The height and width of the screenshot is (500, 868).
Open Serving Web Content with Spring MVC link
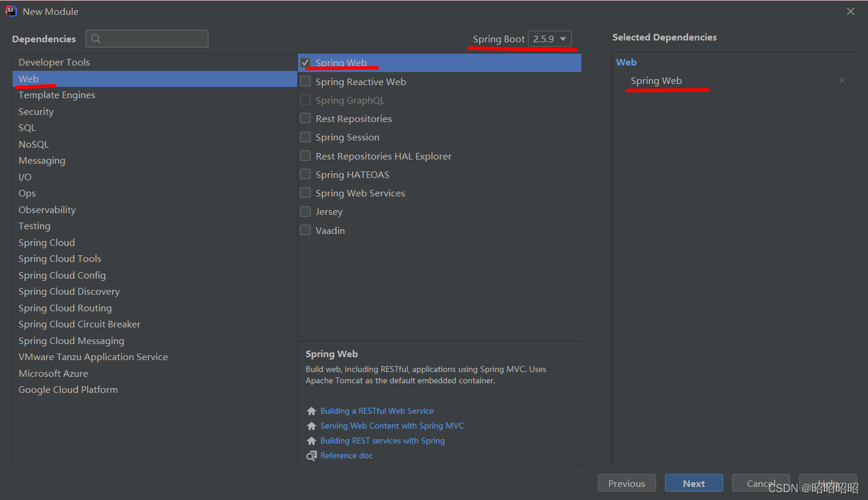tap(392, 426)
